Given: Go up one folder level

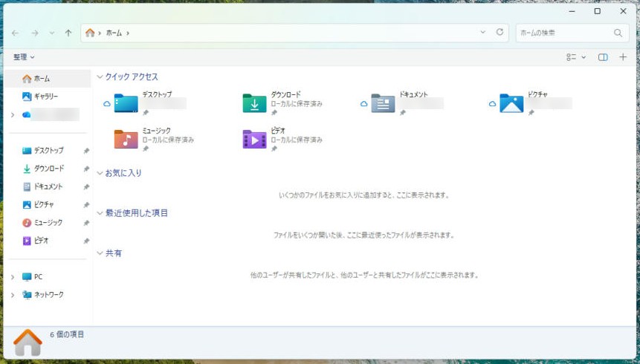Looking at the screenshot, I should 68,33.
